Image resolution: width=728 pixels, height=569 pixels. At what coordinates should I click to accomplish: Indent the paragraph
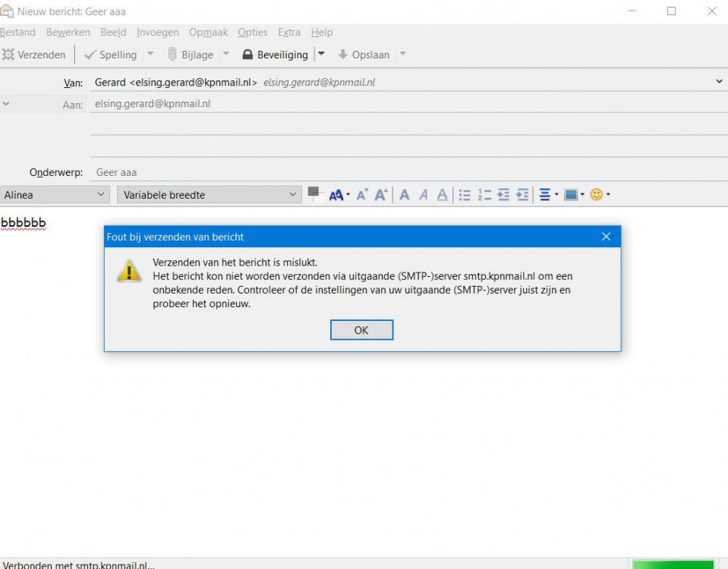[522, 195]
